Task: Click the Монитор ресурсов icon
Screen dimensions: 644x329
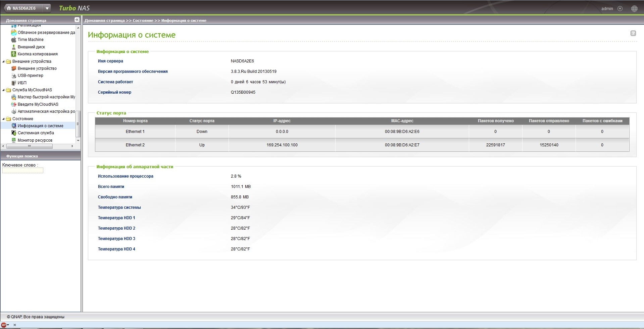Action: point(14,140)
